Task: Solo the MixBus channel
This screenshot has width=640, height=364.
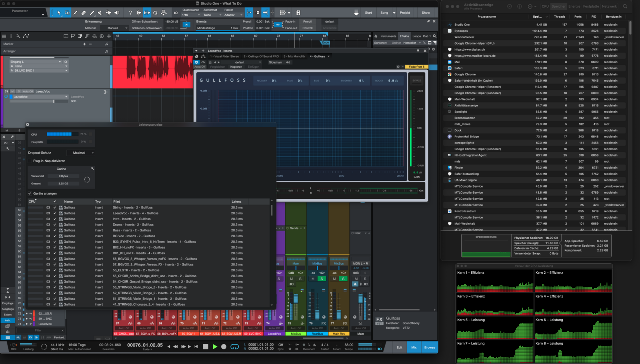Action: (x=300, y=279)
